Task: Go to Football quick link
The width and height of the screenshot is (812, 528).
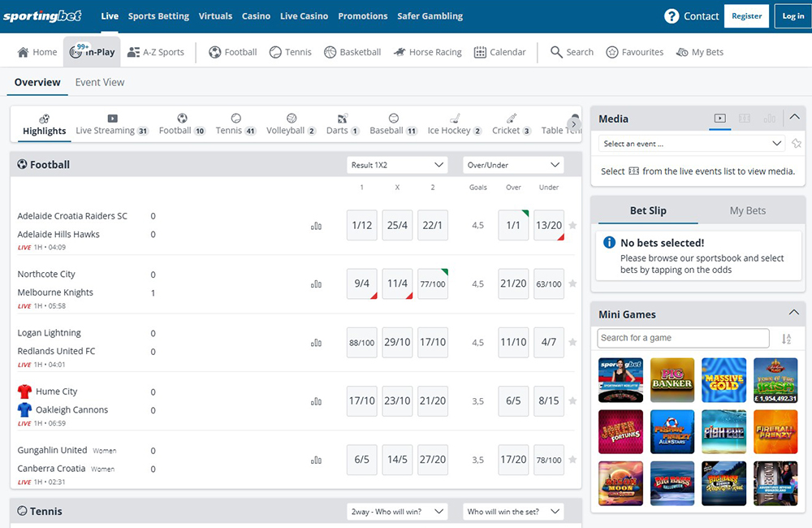Action: [233, 52]
